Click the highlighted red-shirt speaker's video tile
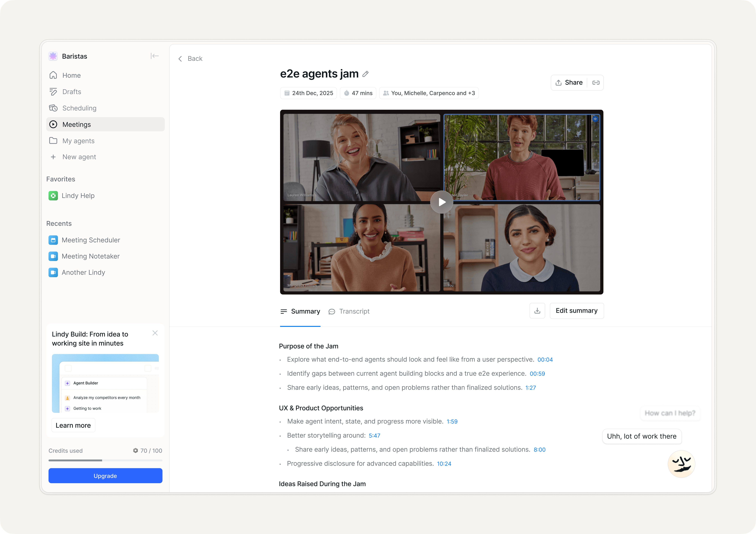Viewport: 756px width, 534px height. click(522, 157)
